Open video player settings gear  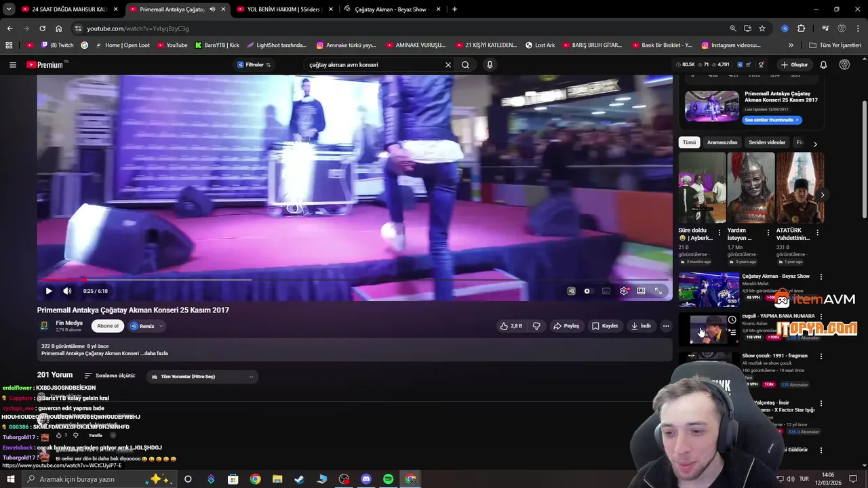(624, 291)
